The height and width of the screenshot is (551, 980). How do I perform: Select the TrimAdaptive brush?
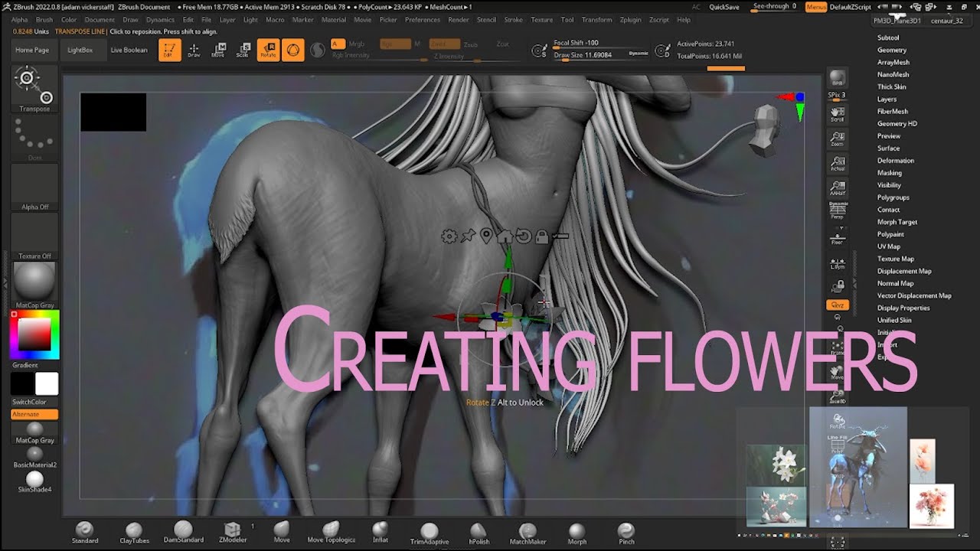coord(430,533)
